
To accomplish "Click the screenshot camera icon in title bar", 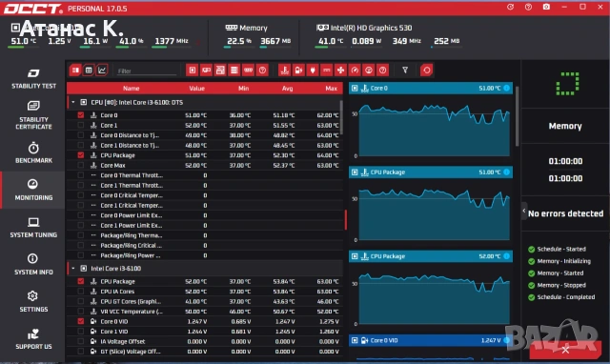I will pyautogui.click(x=546, y=7).
